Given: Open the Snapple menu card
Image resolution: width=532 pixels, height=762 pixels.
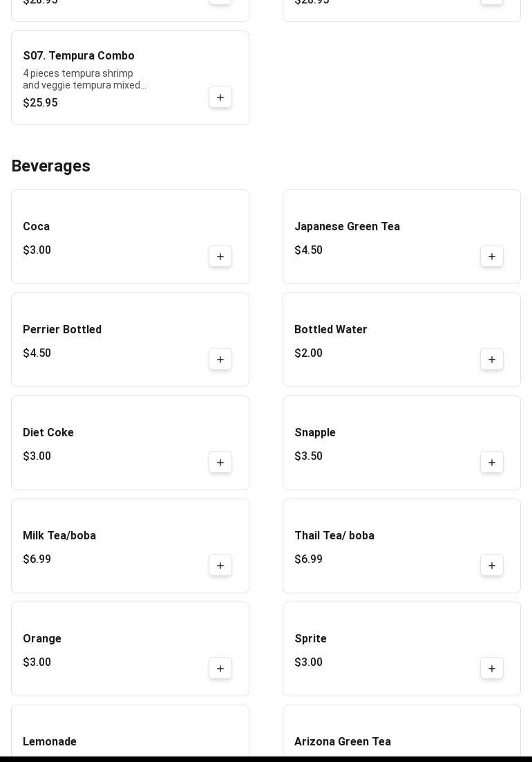Looking at the screenshot, I should pyautogui.click(x=373, y=443).
